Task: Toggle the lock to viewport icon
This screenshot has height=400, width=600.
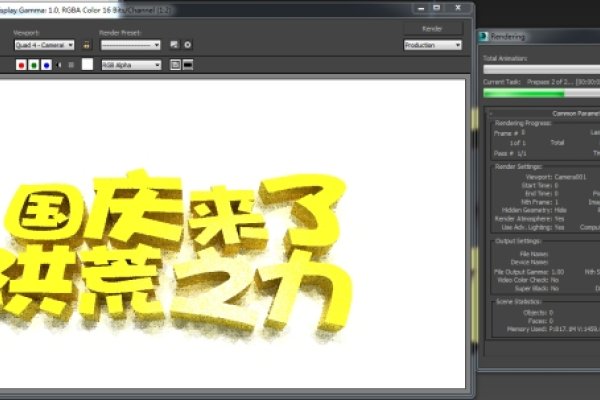Action: pos(86,45)
